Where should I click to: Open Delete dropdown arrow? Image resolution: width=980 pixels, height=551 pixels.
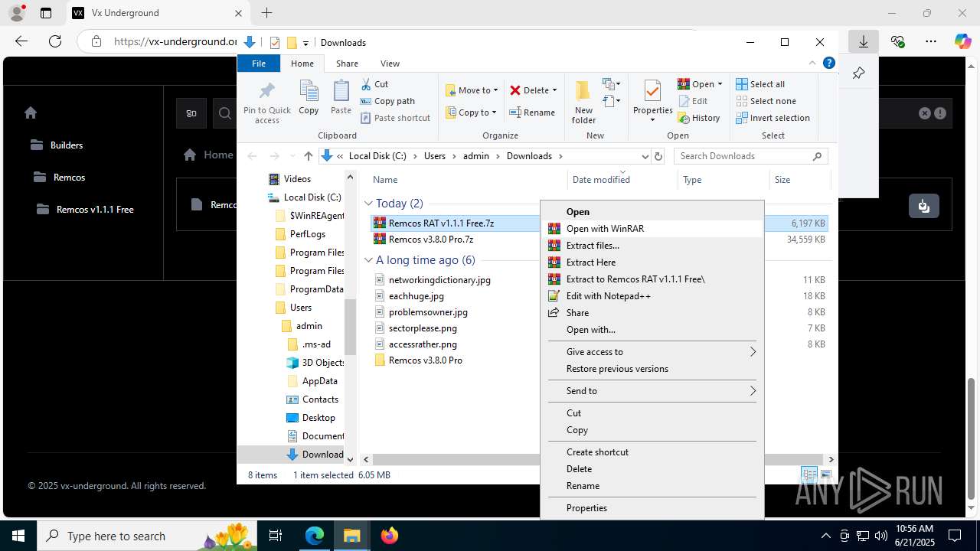click(x=554, y=90)
